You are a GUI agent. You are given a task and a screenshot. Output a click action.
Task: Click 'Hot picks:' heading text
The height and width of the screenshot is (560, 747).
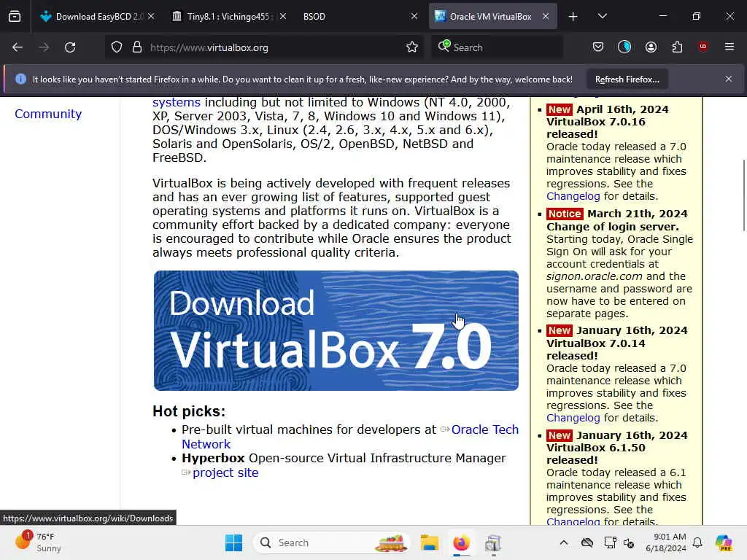tap(189, 411)
